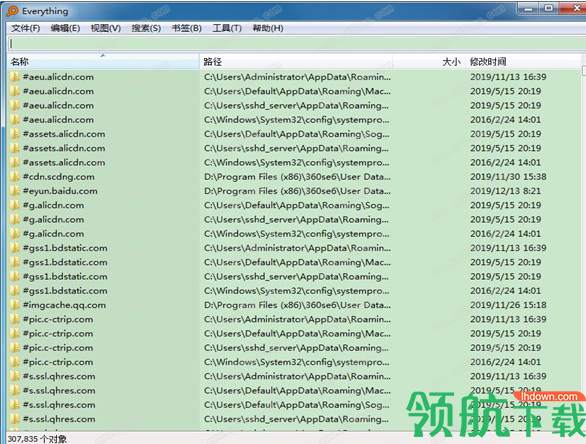
Task: Open the 帮助(H) menu
Action: tap(268, 28)
